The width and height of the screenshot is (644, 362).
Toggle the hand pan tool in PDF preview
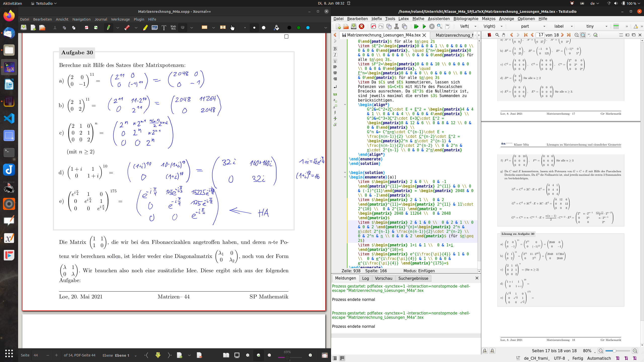coord(503,35)
